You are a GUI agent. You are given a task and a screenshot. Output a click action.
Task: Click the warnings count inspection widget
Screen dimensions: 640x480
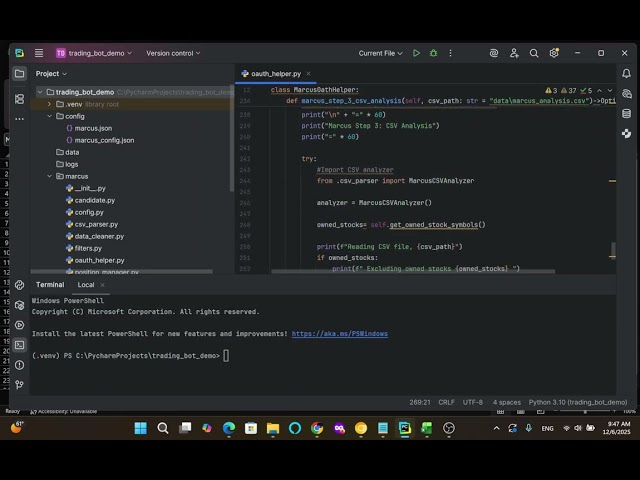pyautogui.click(x=568, y=91)
